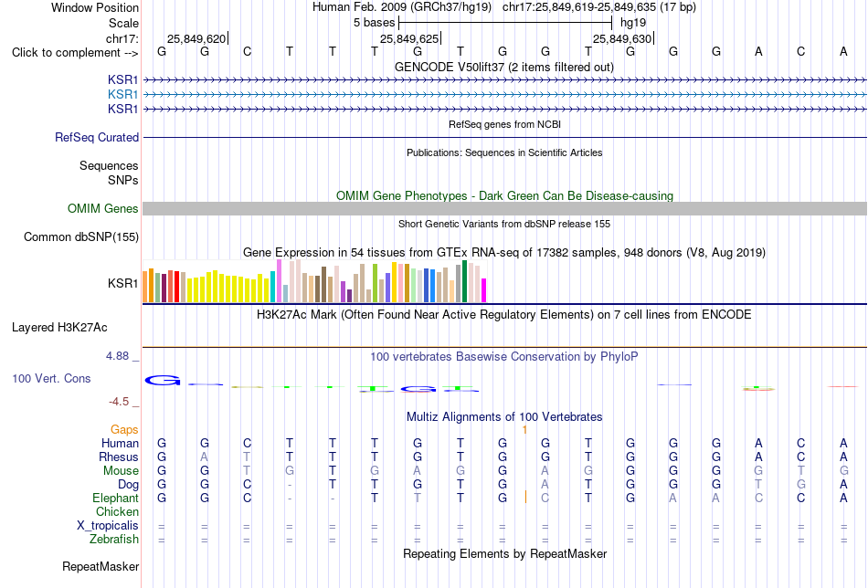Click the dark green tall bar in the GTEx chart

(x=464, y=281)
